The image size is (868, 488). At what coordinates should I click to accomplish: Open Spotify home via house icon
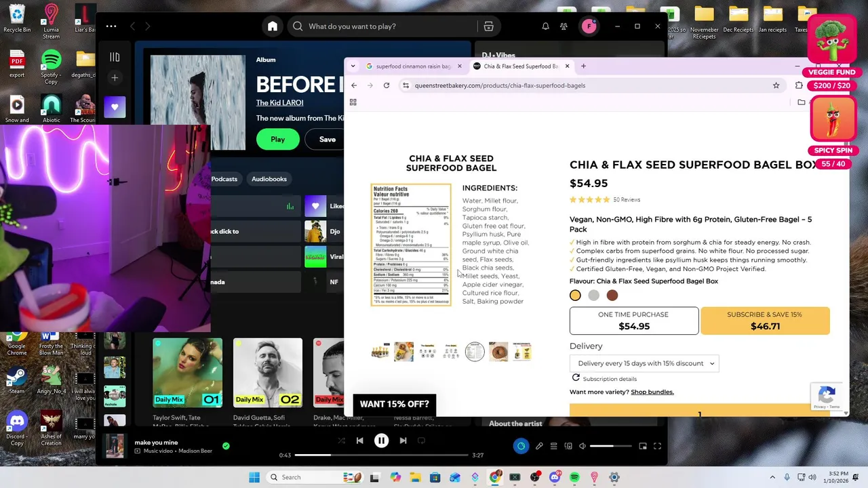[272, 26]
